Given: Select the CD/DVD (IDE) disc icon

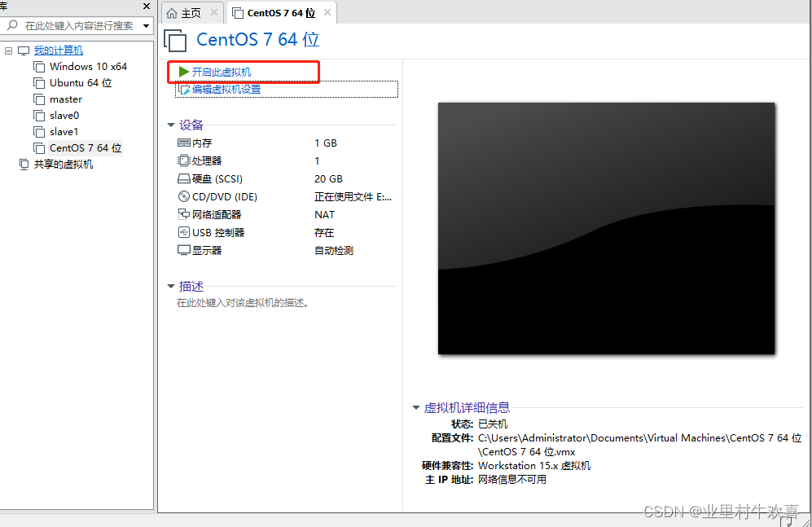Looking at the screenshot, I should [184, 197].
